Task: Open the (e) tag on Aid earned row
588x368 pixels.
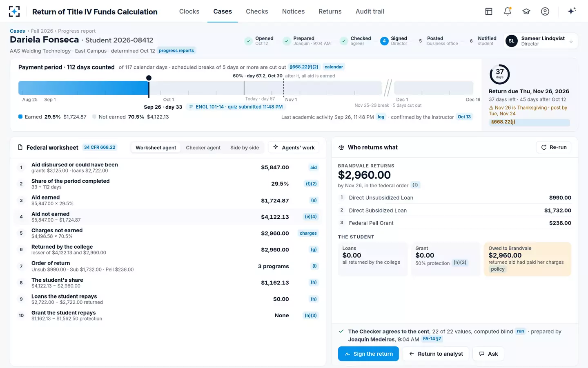Action: pos(314,200)
